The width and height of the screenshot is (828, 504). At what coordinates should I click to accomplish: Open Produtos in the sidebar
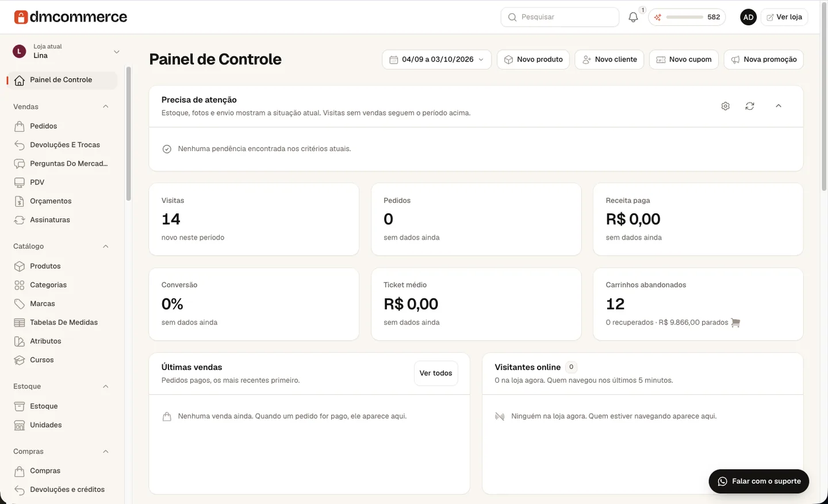[x=62, y=266]
